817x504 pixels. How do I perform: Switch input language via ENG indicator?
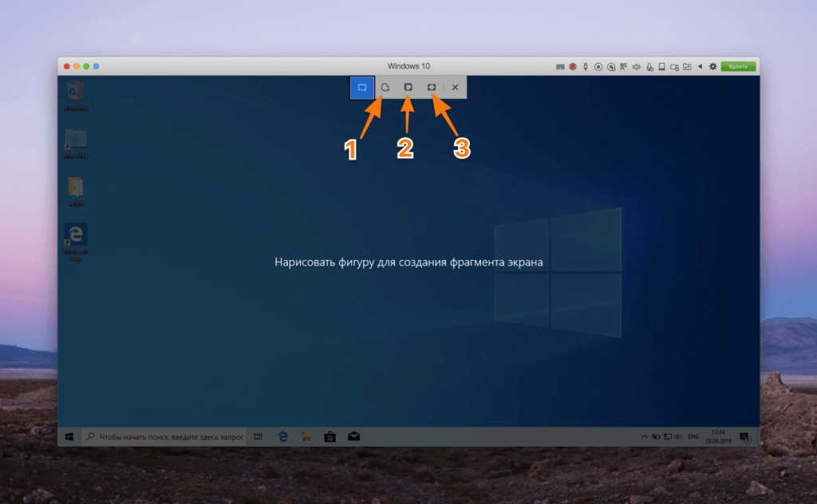click(x=693, y=437)
